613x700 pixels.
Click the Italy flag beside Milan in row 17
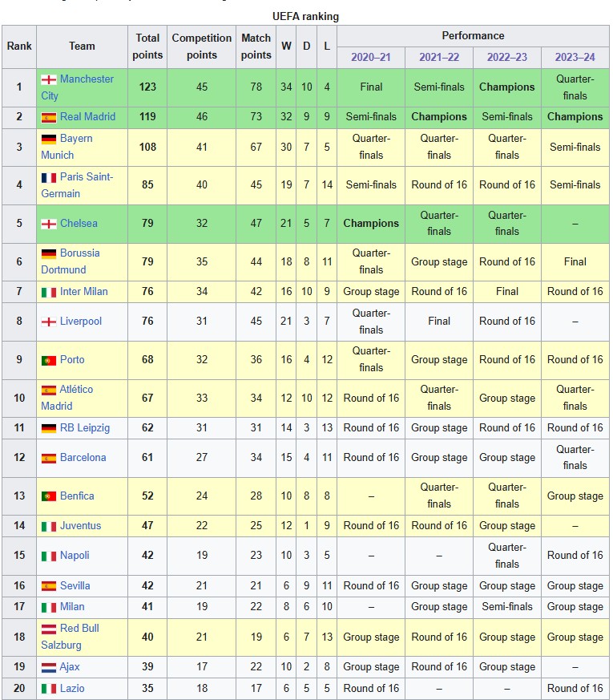(49, 607)
